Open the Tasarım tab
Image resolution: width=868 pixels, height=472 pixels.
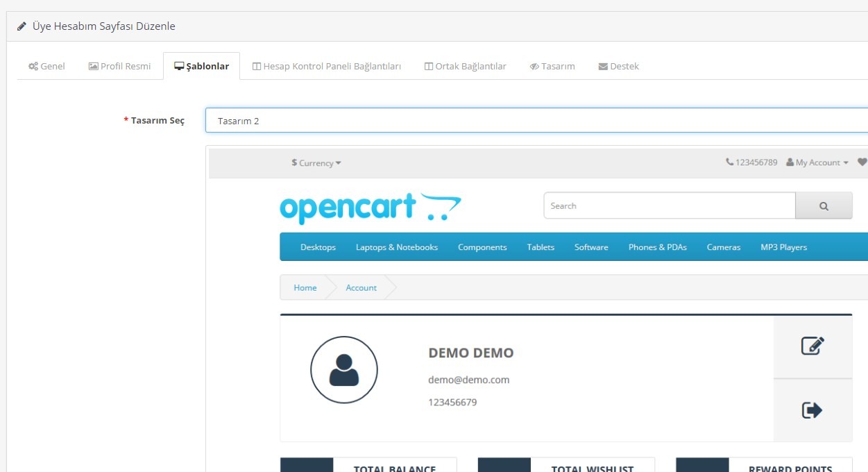point(552,67)
